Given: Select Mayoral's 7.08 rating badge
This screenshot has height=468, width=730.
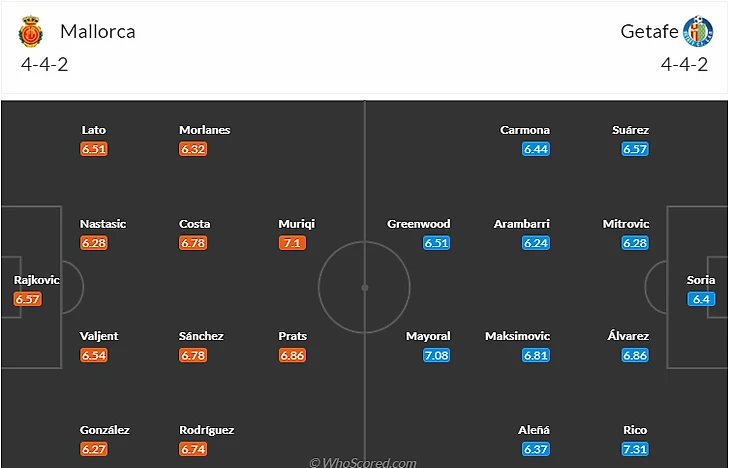Looking at the screenshot, I should [436, 355].
